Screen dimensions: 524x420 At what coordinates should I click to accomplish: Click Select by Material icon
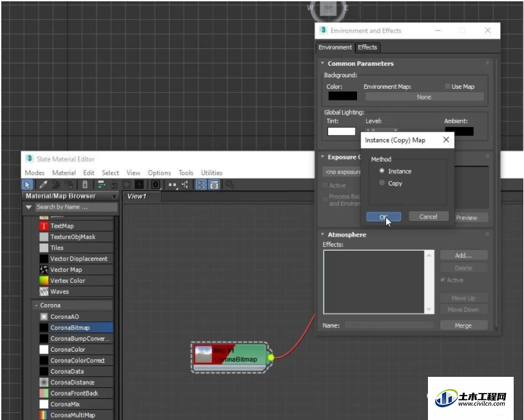click(229, 184)
